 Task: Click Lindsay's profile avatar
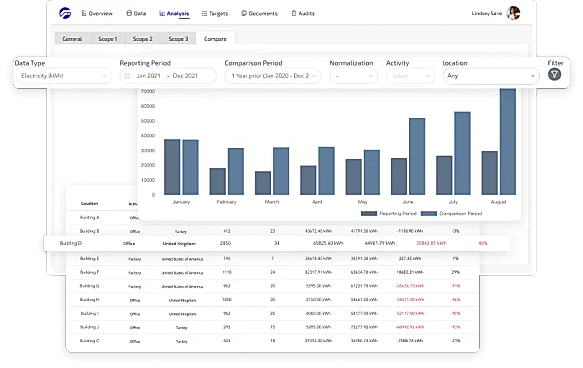click(x=513, y=13)
